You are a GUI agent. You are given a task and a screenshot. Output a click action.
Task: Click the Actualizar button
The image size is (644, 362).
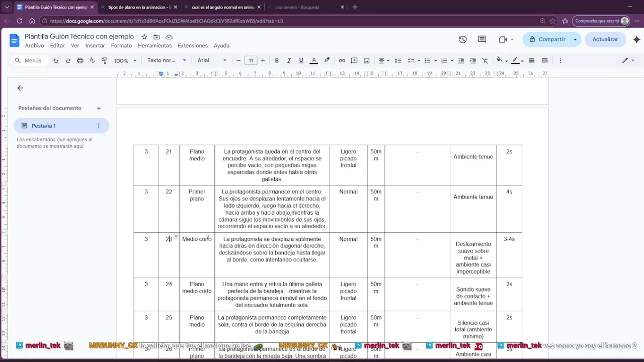click(x=605, y=39)
